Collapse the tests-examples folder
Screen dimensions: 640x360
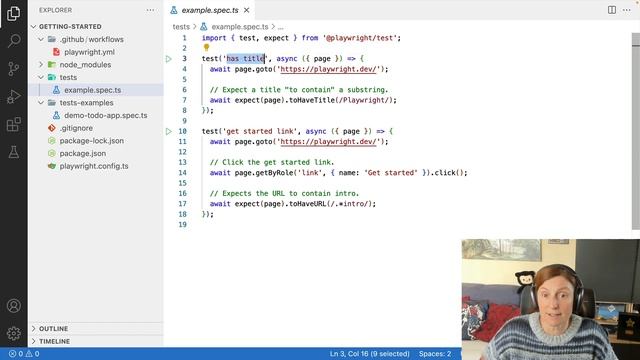(x=41, y=102)
